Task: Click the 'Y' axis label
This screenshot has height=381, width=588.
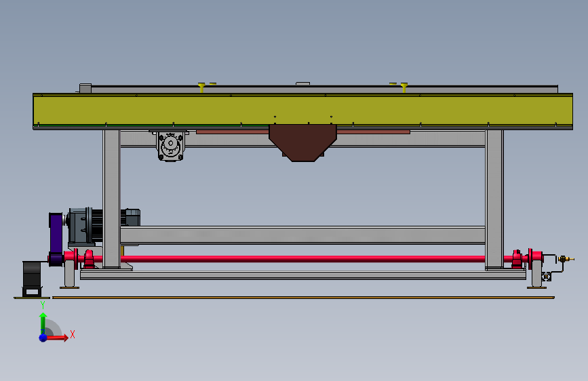Action: point(43,305)
